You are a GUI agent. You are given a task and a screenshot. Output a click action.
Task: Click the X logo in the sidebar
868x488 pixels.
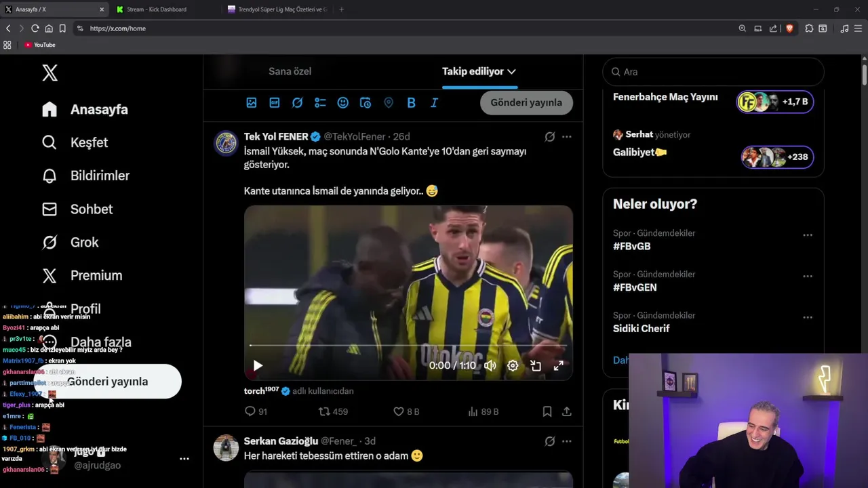pyautogui.click(x=50, y=73)
